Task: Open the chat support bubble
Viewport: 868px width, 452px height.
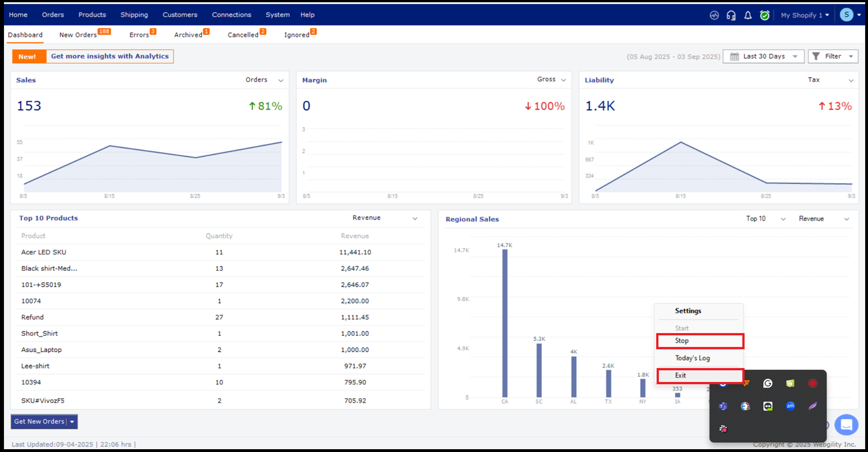Action: [846, 425]
